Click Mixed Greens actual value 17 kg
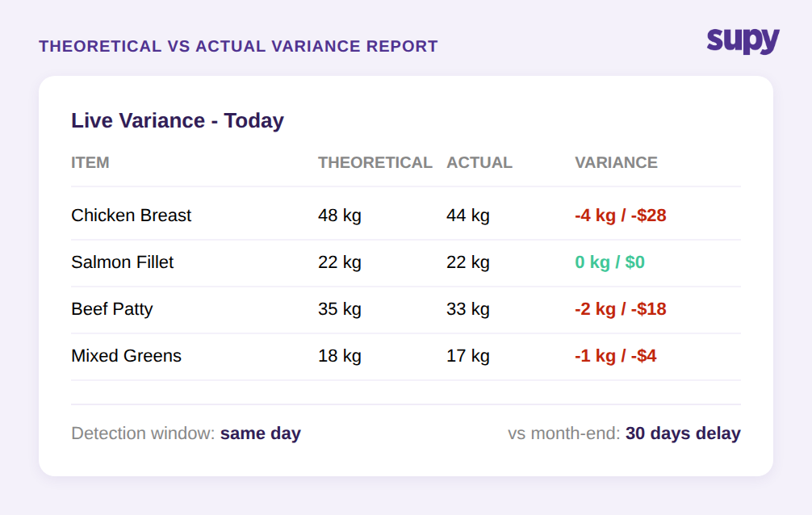 [468, 356]
